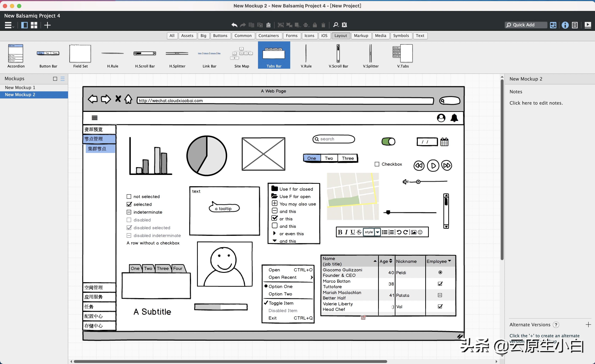The width and height of the screenshot is (595, 364).
Task: Tick the Checkbox labeled 'Checkbox'
Action: pos(377,164)
